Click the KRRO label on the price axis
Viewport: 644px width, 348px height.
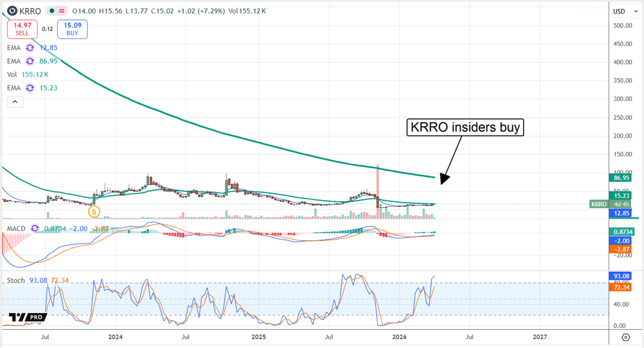[598, 204]
